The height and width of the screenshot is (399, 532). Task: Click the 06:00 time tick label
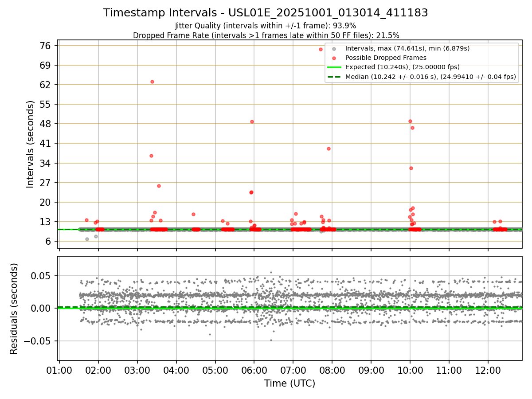click(254, 370)
